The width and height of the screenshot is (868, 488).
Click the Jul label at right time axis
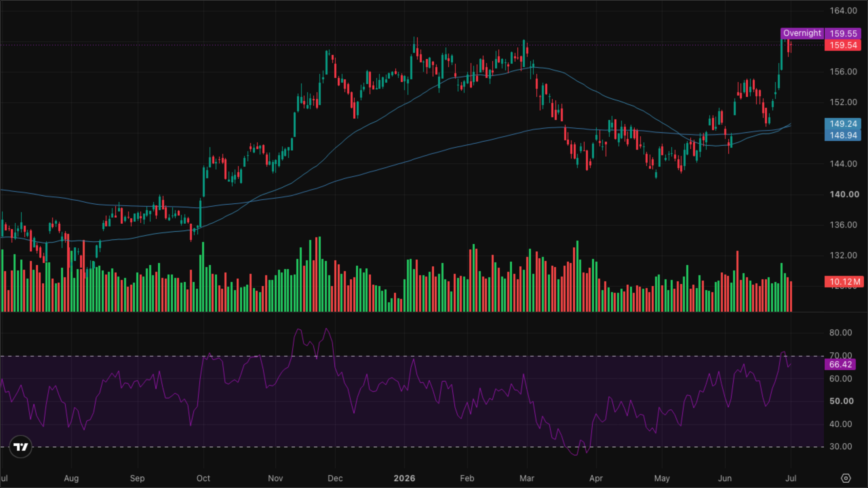(791, 478)
